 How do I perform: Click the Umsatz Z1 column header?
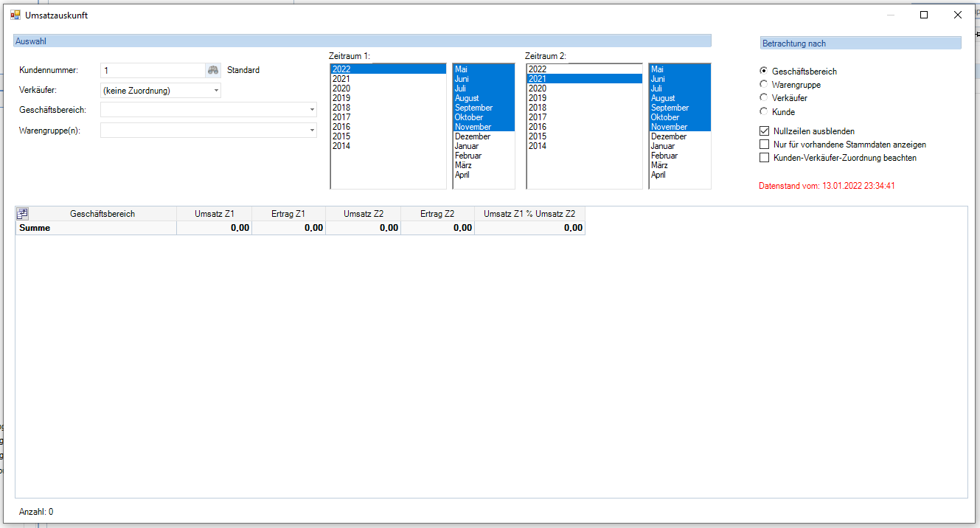tap(214, 214)
